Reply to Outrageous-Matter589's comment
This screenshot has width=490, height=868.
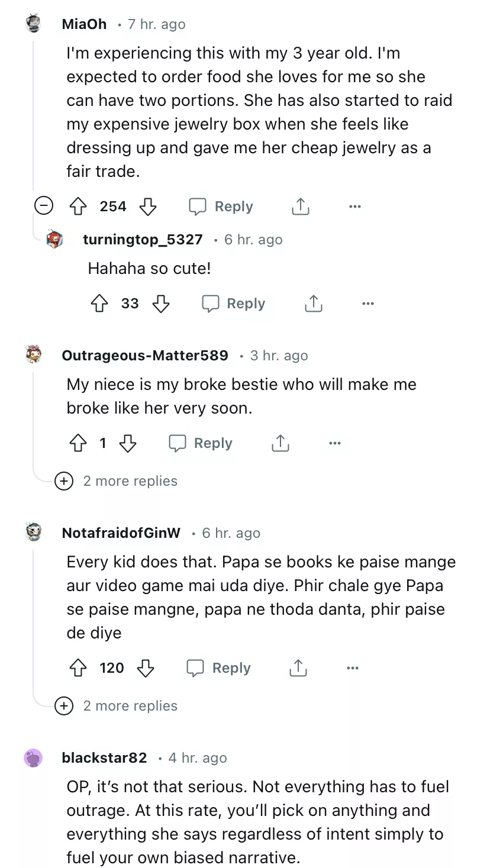201,443
